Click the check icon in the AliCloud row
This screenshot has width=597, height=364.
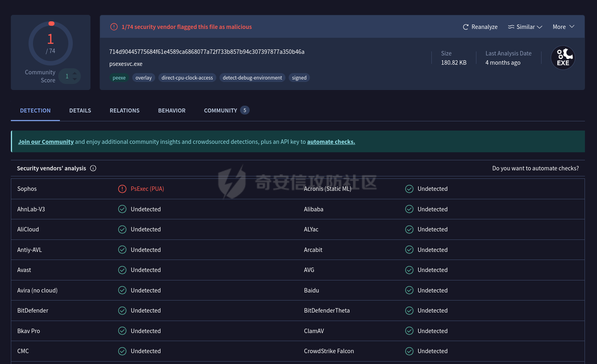click(122, 229)
